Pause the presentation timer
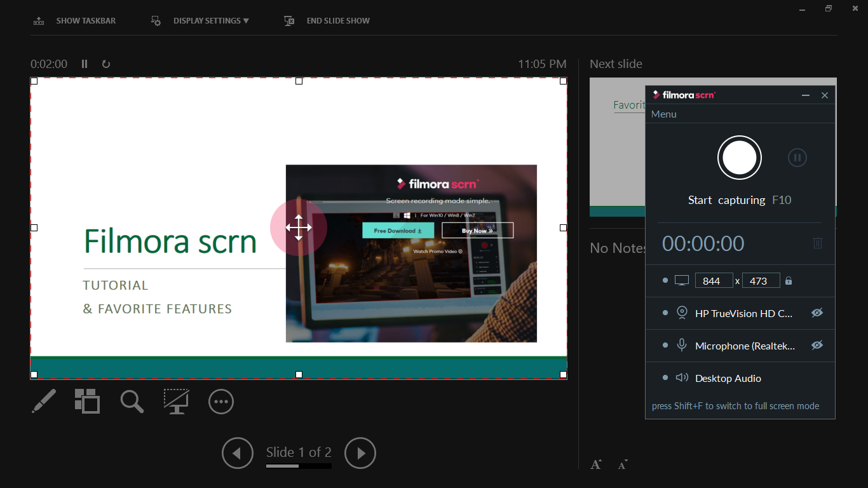The height and width of the screenshot is (488, 868). pyautogui.click(x=84, y=64)
